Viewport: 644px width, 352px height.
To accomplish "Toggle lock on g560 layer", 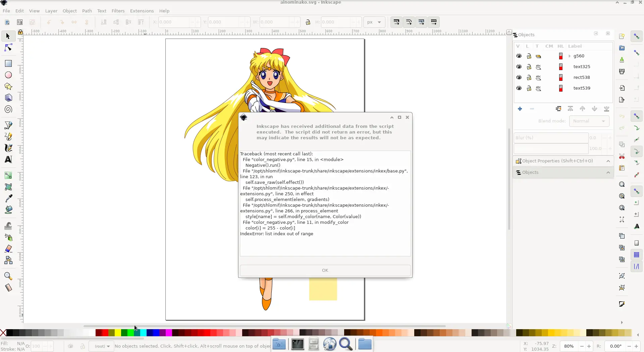I will pos(529,56).
